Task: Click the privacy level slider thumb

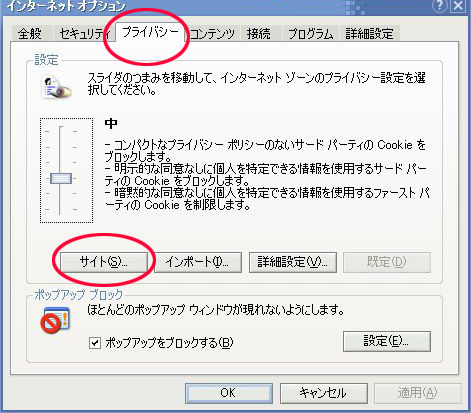Action: click(61, 178)
